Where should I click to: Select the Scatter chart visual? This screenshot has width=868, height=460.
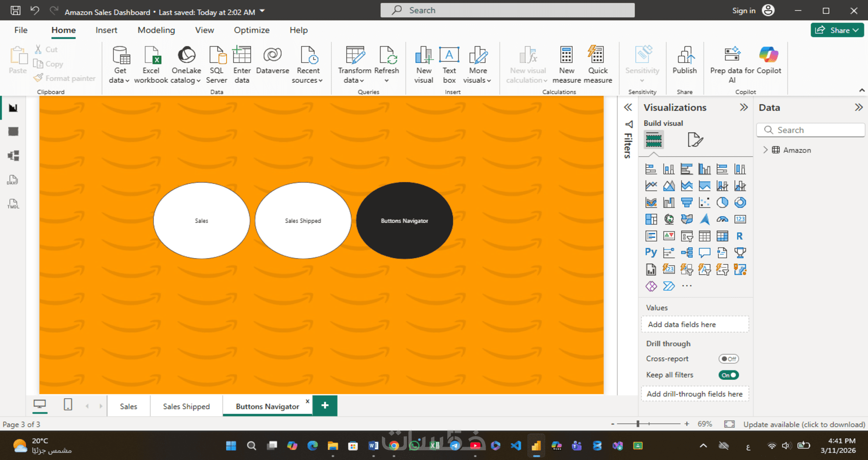click(705, 203)
